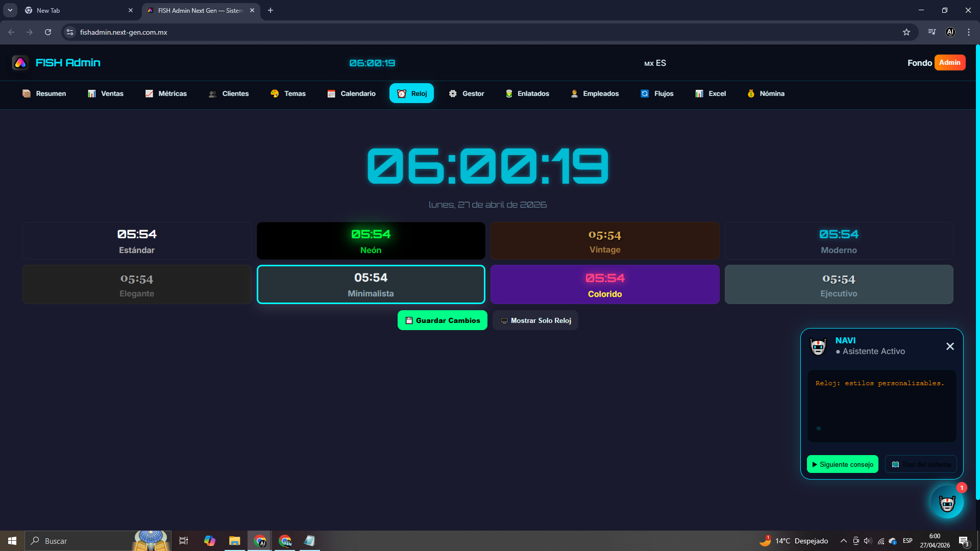Change language via MX ES selector
Viewport: 980px width, 551px height.
click(655, 63)
